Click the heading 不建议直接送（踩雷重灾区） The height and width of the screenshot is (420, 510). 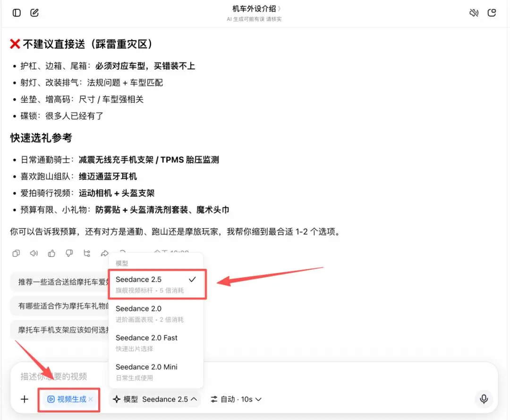87,44
